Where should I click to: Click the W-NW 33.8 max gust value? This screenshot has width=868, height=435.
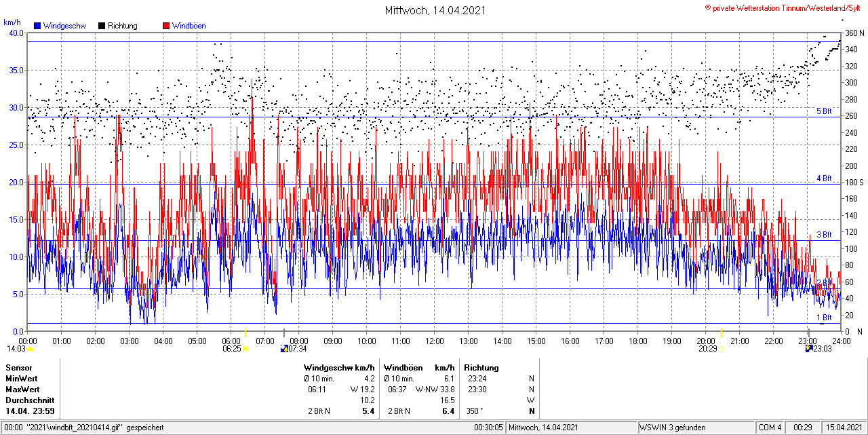tap(435, 389)
